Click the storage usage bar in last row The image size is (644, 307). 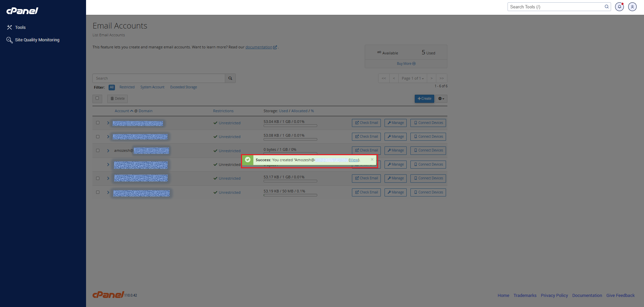coord(290,195)
